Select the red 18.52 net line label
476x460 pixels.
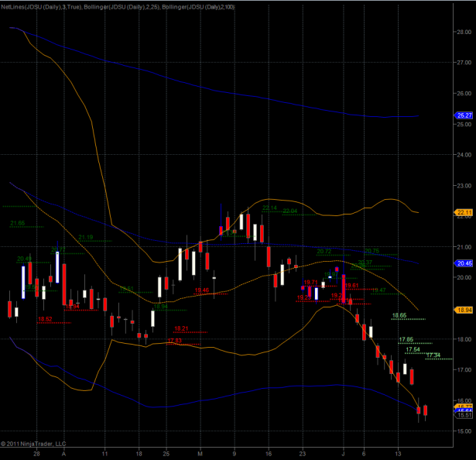(x=45, y=318)
